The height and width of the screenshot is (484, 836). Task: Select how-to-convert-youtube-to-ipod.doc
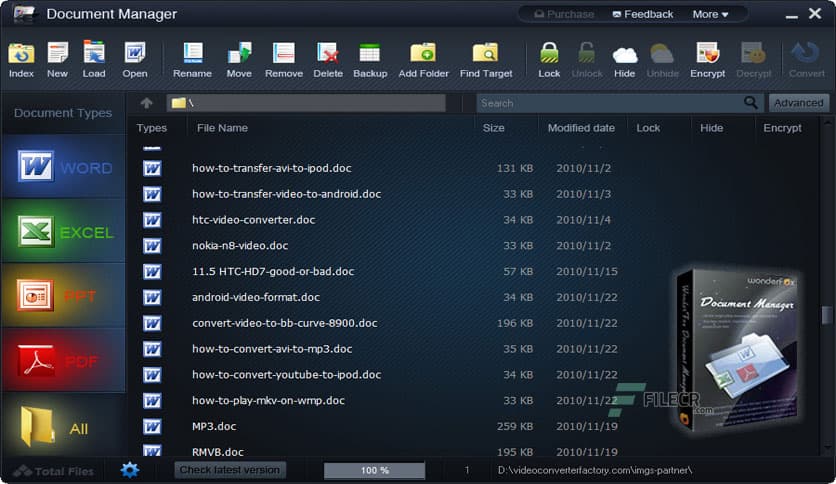pos(286,375)
